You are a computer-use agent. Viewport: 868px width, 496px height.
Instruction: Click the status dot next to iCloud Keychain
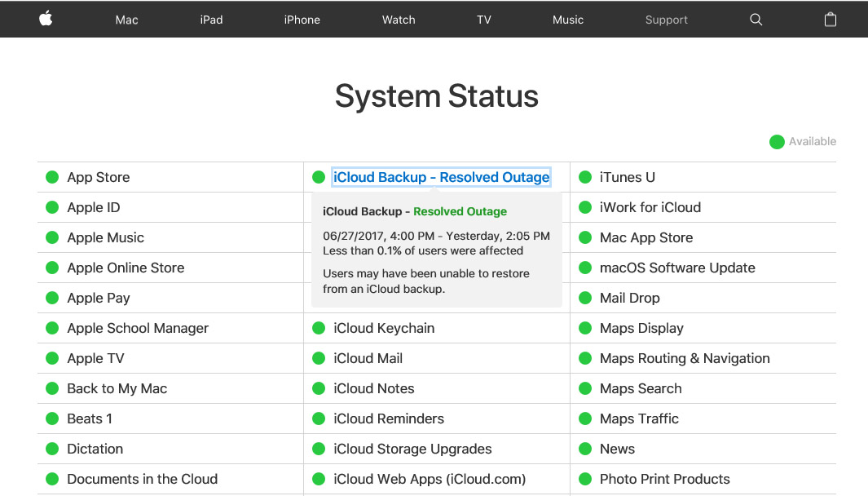(x=319, y=328)
